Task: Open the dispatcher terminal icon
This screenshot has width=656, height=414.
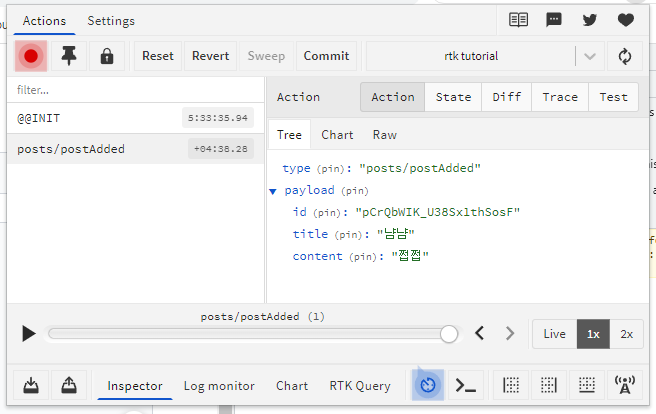Action: coord(465,385)
